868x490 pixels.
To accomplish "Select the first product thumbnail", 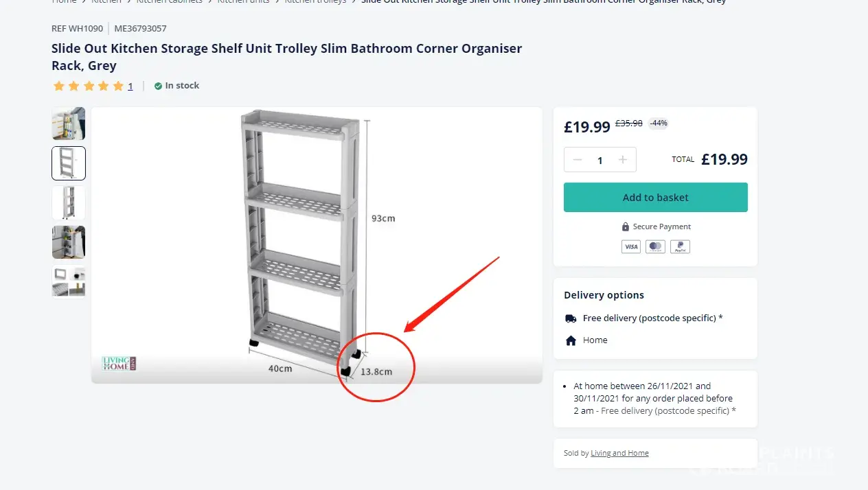I will (69, 124).
